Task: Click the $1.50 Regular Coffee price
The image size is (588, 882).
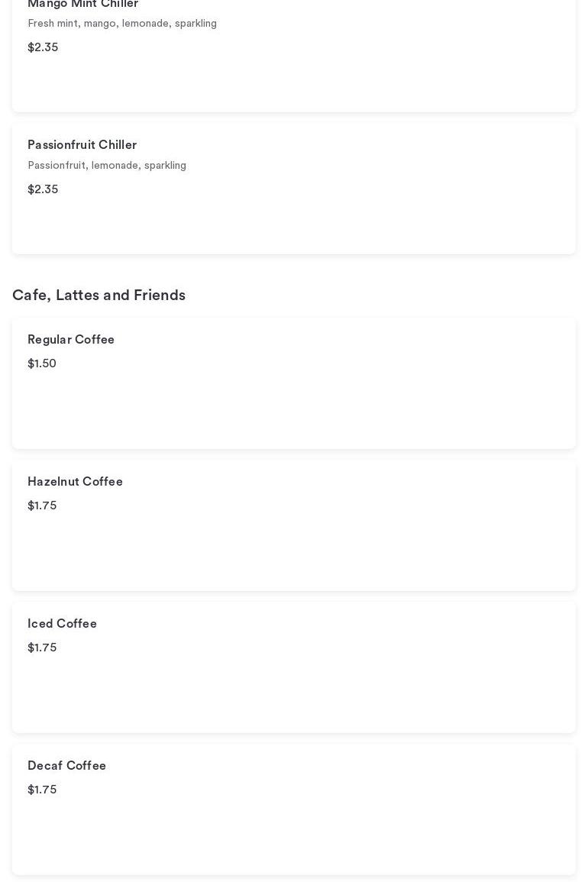Action: tap(42, 363)
